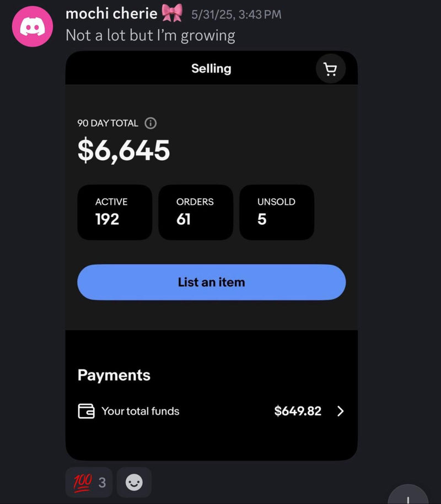The width and height of the screenshot is (441, 504).
Task: Click the Selling header title
Action: point(211,69)
